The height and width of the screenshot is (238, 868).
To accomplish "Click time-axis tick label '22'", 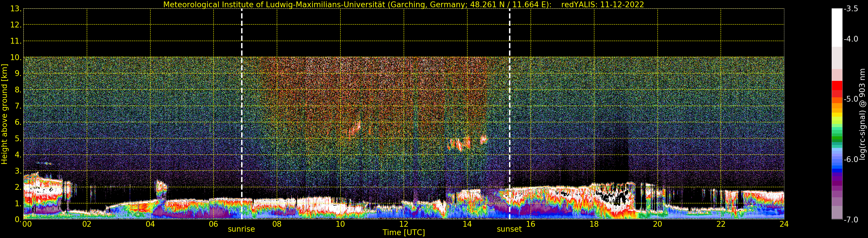I will (x=720, y=224).
